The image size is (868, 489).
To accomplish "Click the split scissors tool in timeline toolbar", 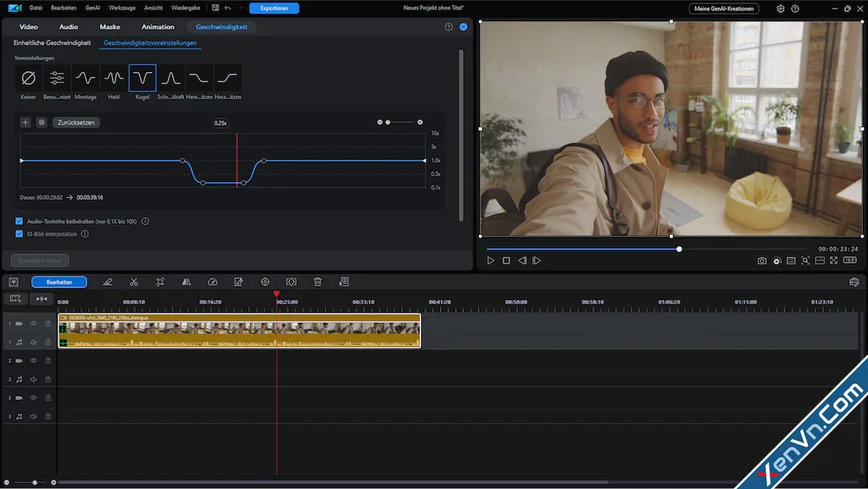I will (x=134, y=282).
